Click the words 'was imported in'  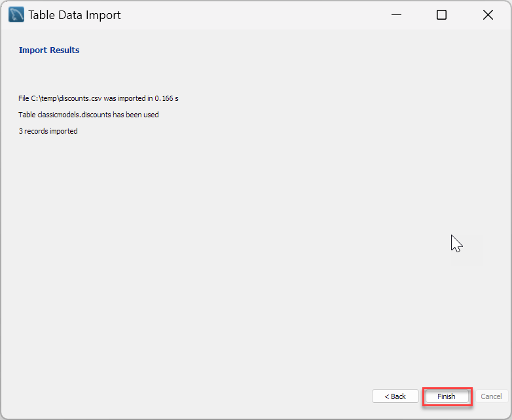click(x=128, y=98)
